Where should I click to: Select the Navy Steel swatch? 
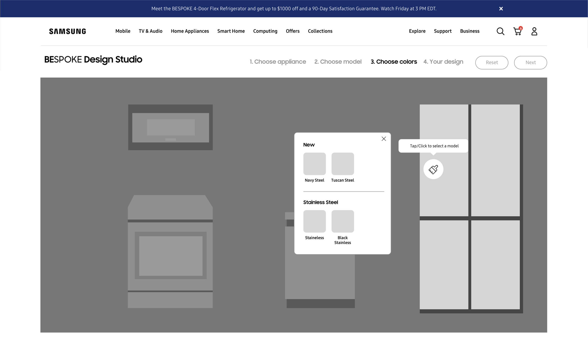coord(314,164)
